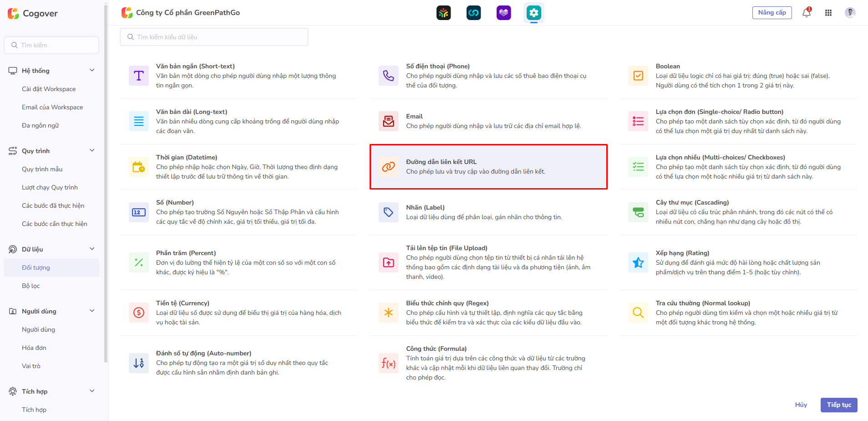Open the purple box app icon
This screenshot has width=868, height=421.
click(x=503, y=13)
